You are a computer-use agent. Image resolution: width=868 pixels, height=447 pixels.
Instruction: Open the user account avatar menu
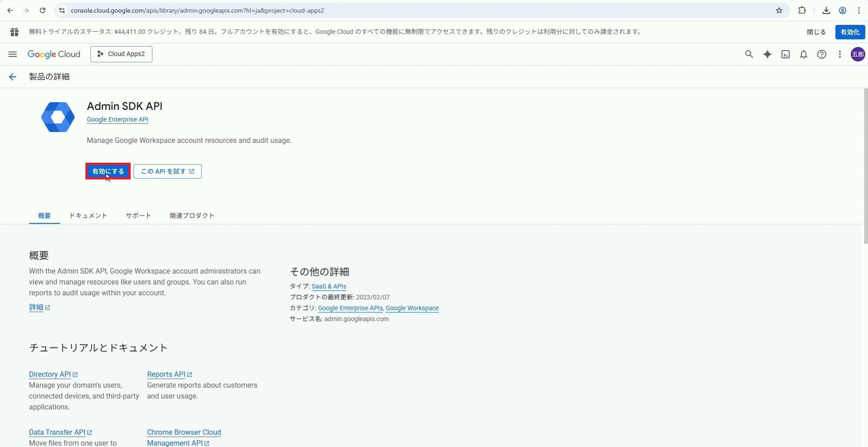click(858, 54)
